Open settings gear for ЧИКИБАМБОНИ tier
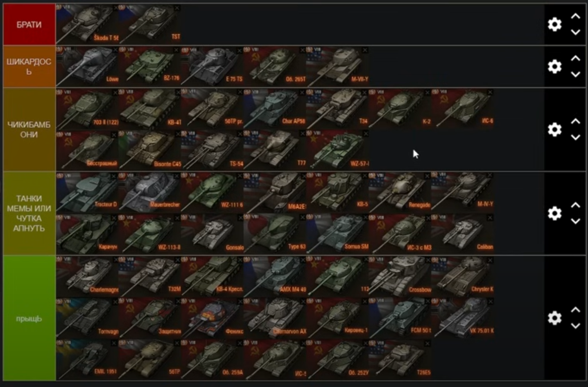Screen dimensions: 588x387 coord(554,129)
